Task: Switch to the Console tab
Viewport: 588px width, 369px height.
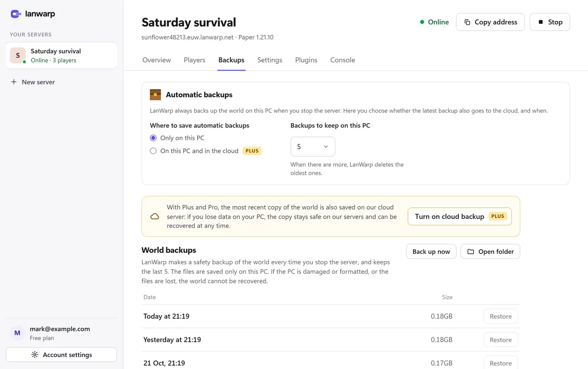Action: (343, 60)
